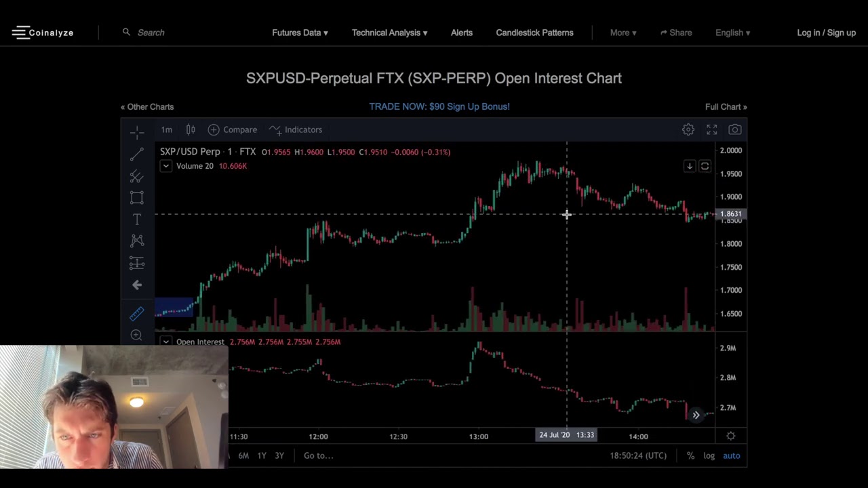This screenshot has height=488, width=868.
Task: Enter fullscreen chart mode
Action: [x=711, y=129]
